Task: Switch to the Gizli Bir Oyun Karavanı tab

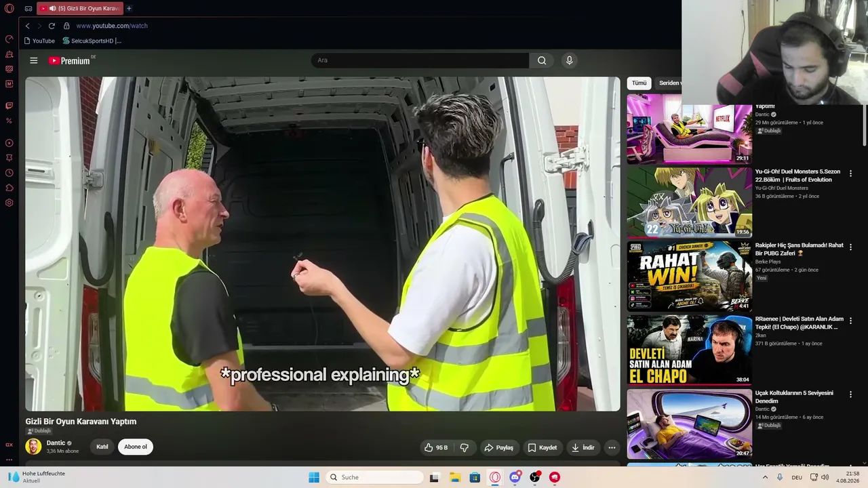Action: tap(80, 9)
